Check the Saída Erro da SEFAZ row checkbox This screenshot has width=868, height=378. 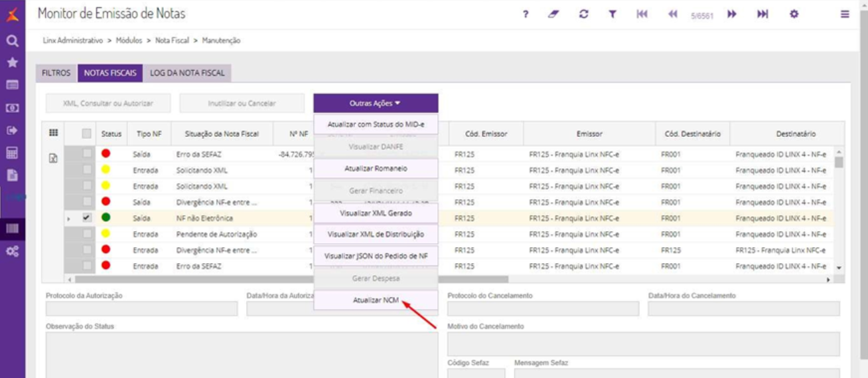coord(86,153)
